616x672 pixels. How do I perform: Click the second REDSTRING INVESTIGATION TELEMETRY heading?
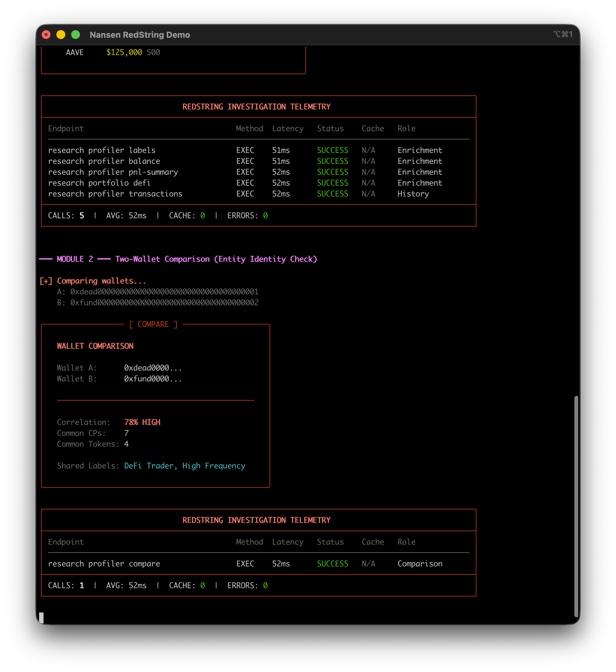pos(256,520)
